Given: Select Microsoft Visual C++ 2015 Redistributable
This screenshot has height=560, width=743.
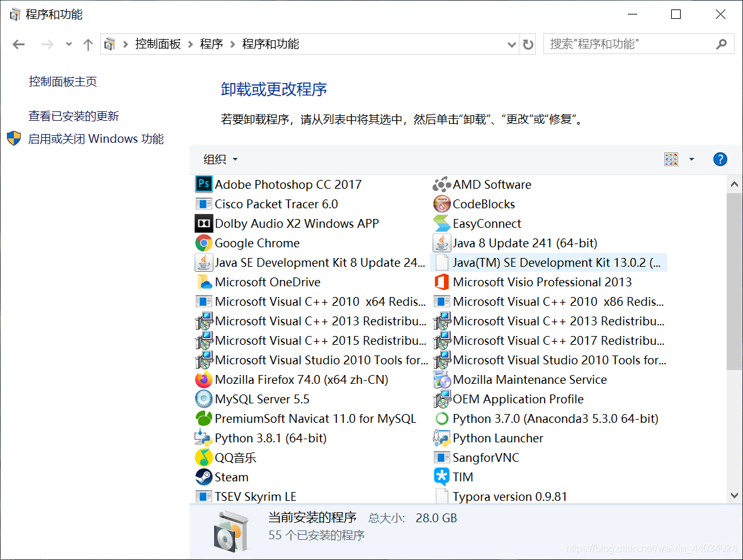Looking at the screenshot, I should tap(311, 341).
